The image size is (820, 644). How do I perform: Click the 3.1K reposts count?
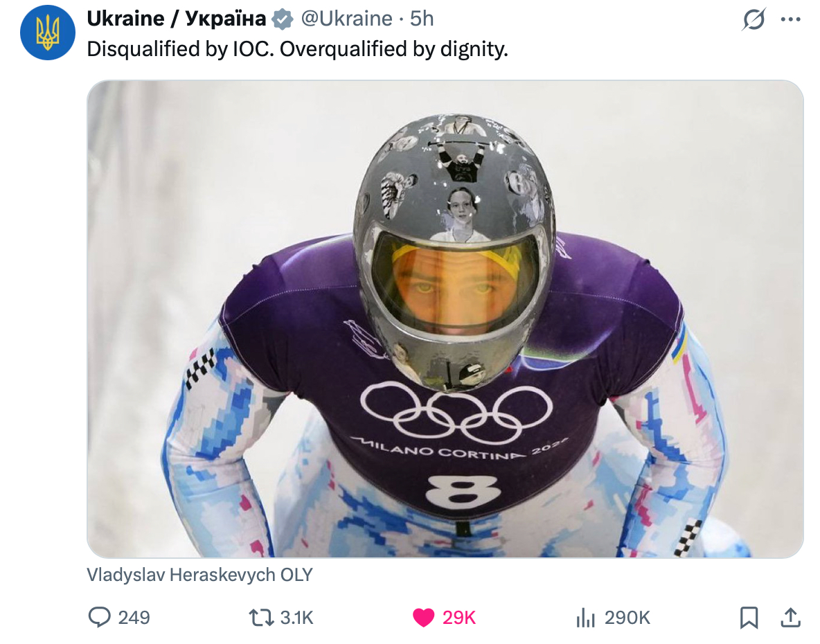(x=297, y=617)
